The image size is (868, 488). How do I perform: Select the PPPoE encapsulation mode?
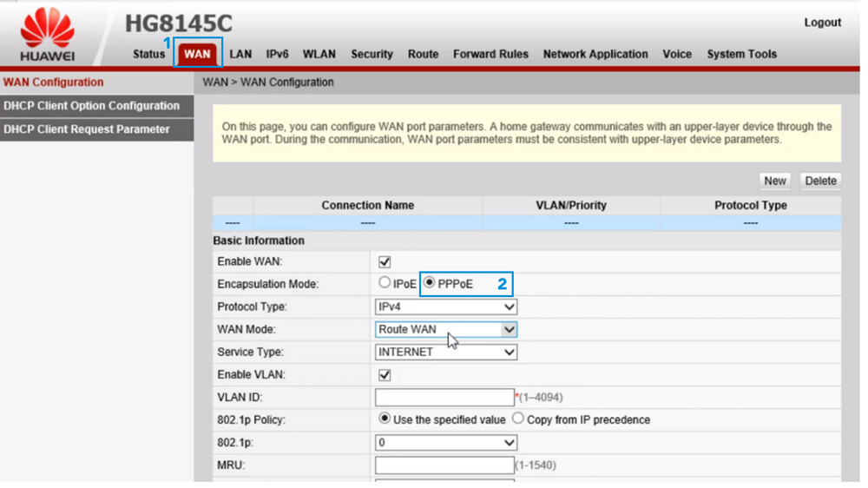[x=430, y=282]
